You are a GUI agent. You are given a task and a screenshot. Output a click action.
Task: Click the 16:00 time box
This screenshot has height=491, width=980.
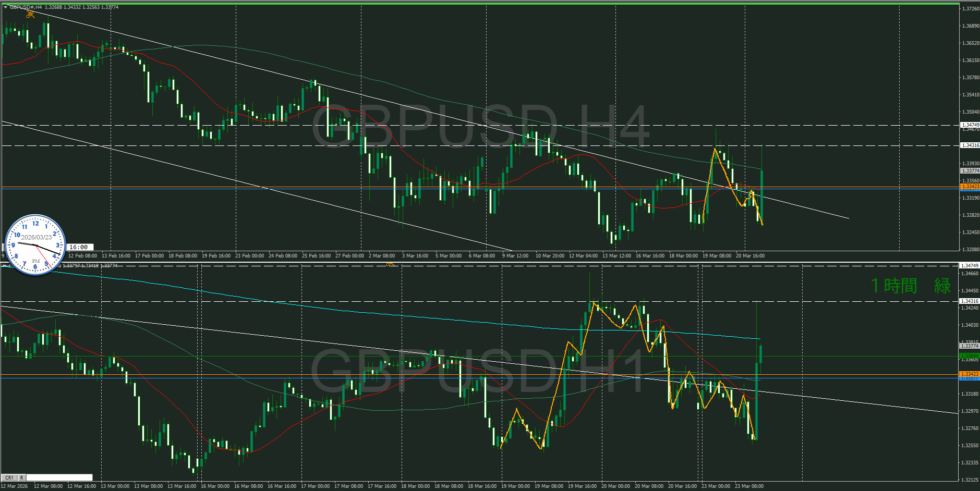point(79,247)
